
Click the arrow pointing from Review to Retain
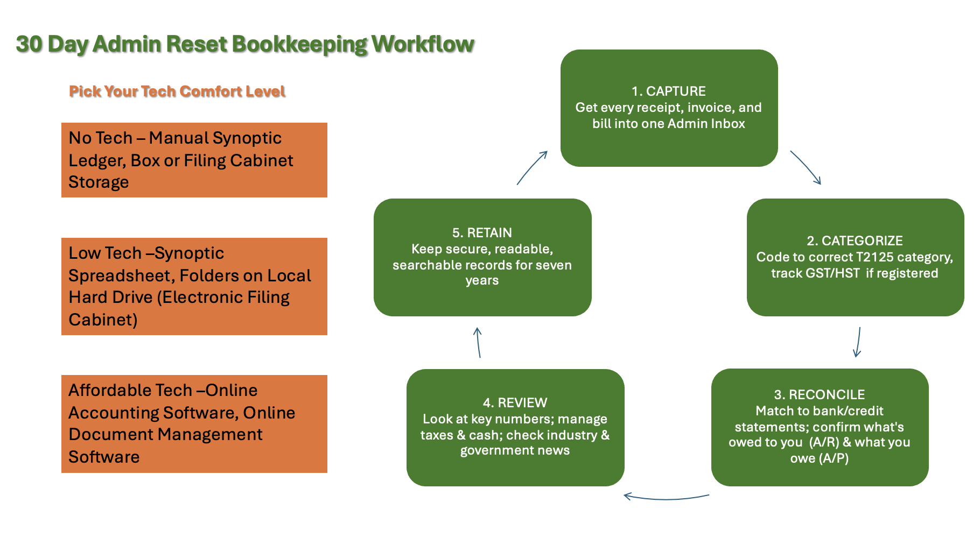click(x=478, y=343)
